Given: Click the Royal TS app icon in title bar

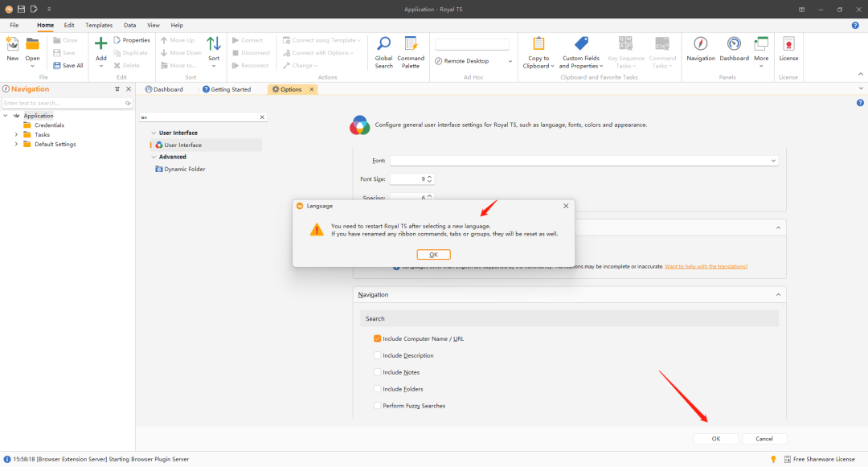Looking at the screenshot, I should click(x=9, y=9).
